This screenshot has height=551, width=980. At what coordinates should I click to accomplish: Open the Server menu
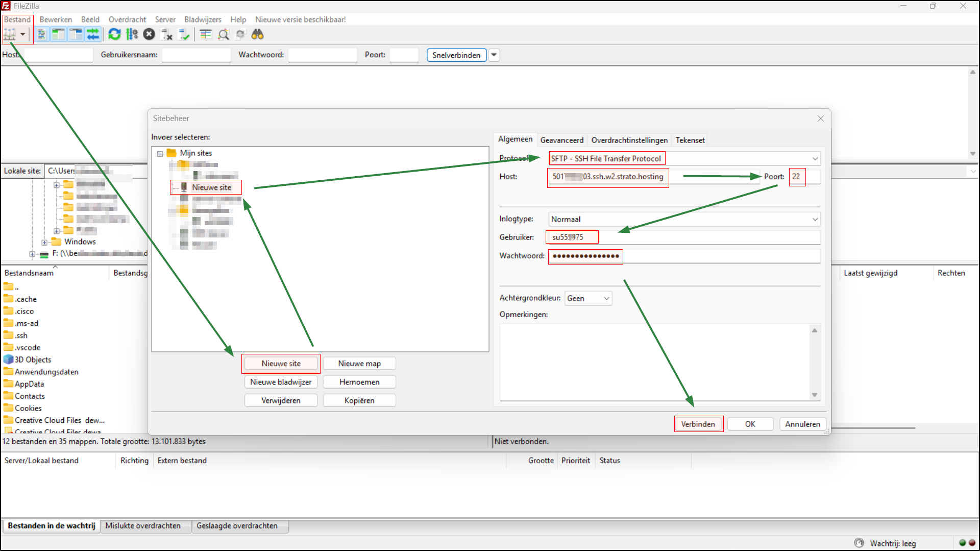[165, 19]
